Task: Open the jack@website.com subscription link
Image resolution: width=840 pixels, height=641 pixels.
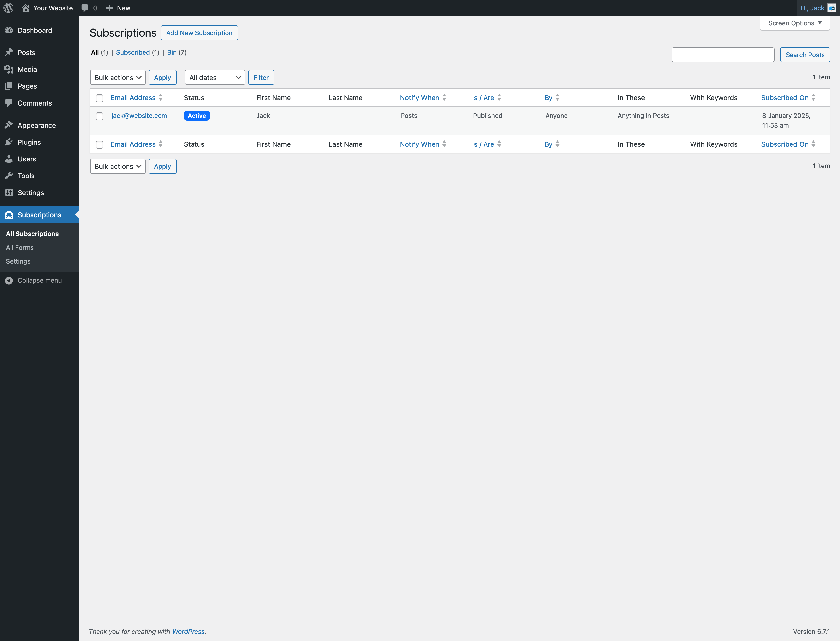Action: coord(139,116)
